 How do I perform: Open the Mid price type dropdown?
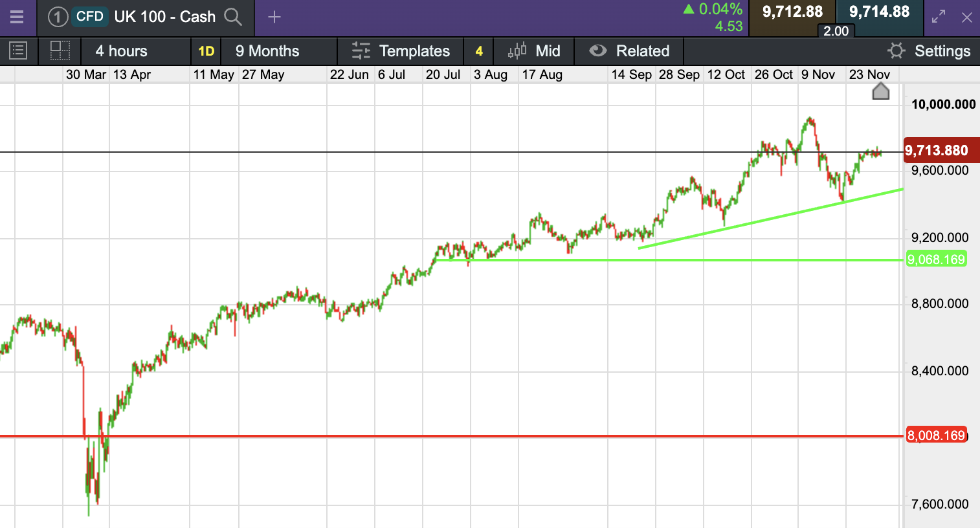pyautogui.click(x=535, y=50)
